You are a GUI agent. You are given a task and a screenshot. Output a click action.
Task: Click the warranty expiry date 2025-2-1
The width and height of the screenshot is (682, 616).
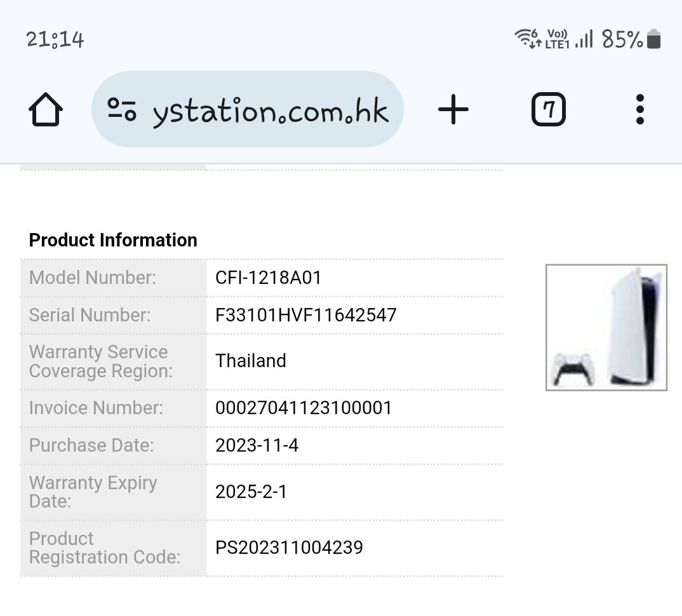[251, 492]
